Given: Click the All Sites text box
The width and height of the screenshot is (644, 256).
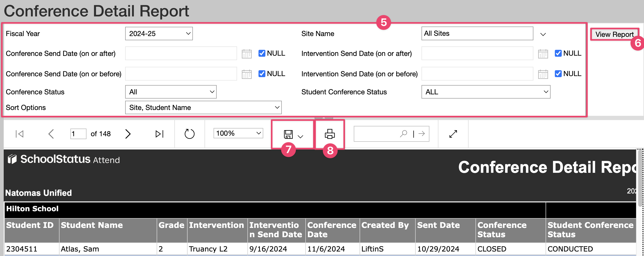Looking at the screenshot, I should click(x=477, y=33).
